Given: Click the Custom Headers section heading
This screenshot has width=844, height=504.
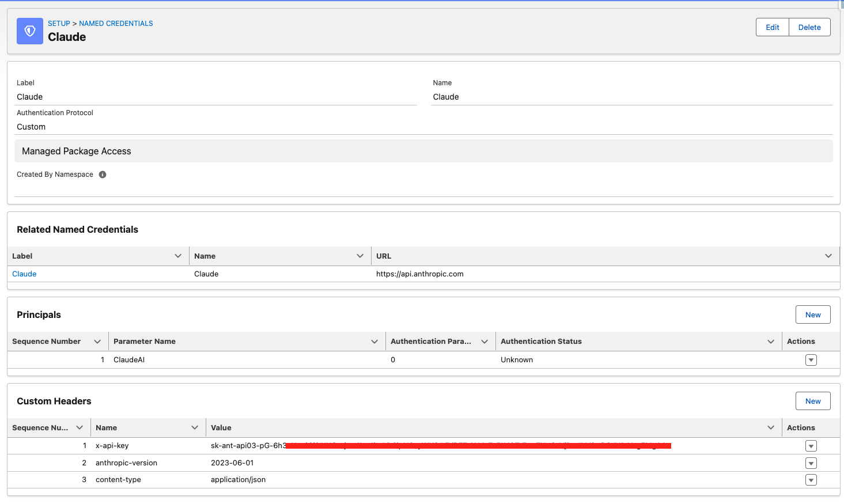Looking at the screenshot, I should [54, 401].
